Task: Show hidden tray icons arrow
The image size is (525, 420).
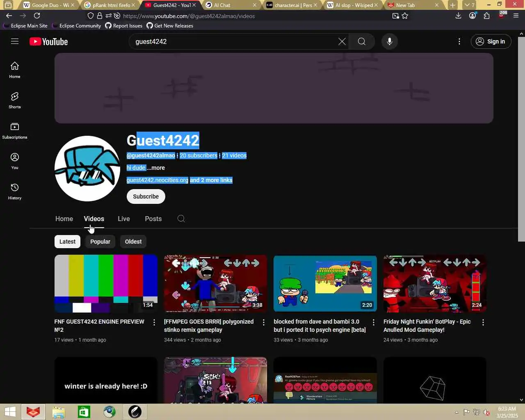Action: pos(457,412)
